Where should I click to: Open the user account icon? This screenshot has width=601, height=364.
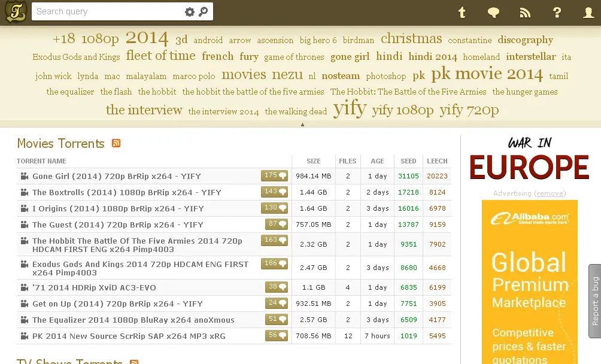click(588, 13)
